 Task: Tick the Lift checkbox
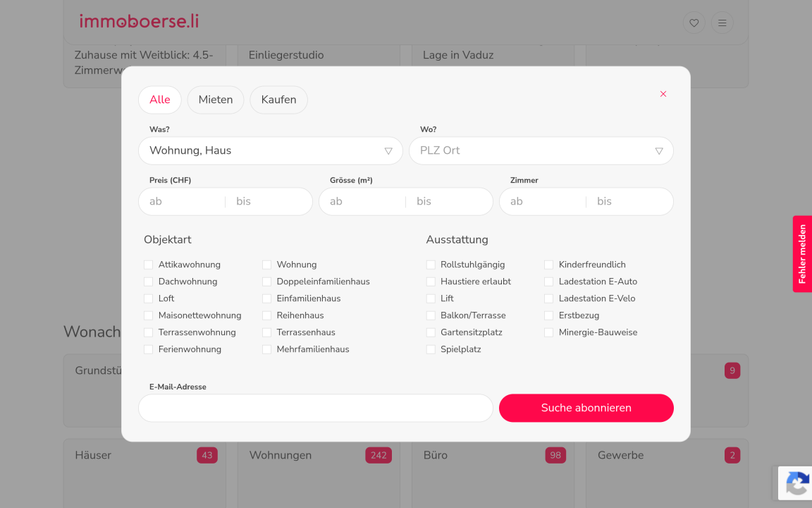431,298
